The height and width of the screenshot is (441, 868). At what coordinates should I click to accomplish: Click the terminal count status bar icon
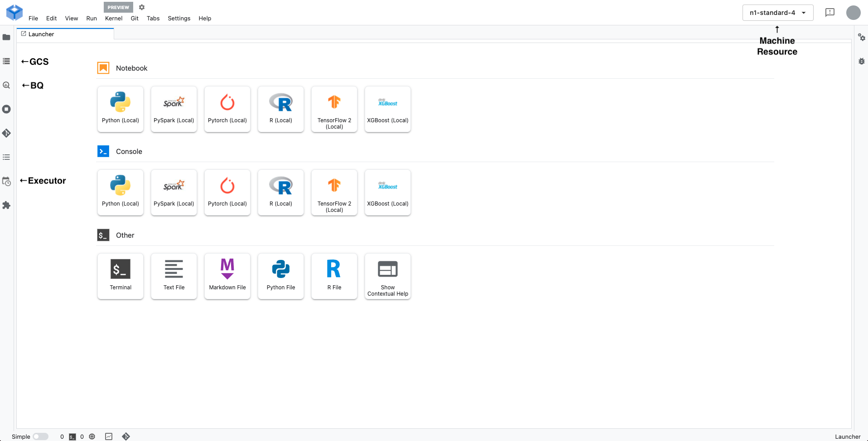(72, 436)
